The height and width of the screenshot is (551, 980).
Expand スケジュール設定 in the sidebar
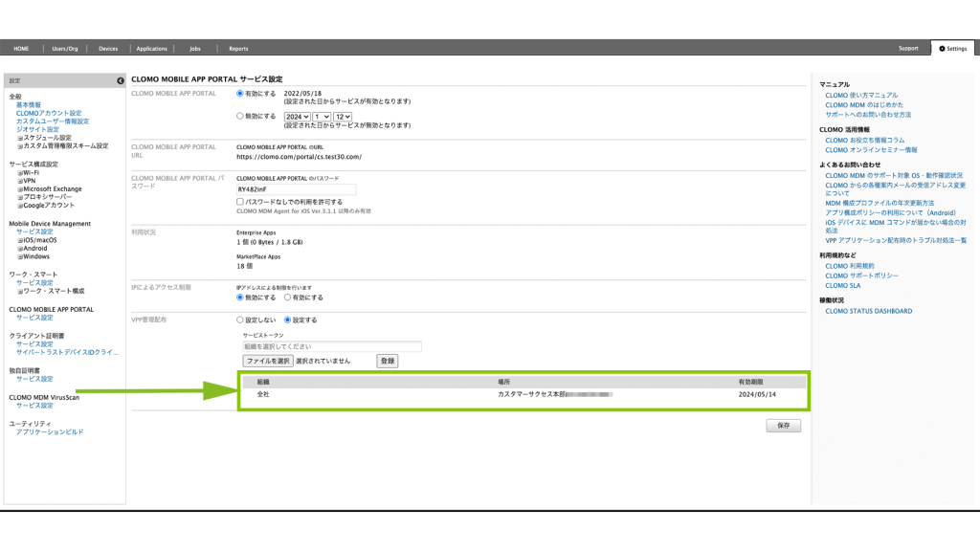(x=20, y=138)
